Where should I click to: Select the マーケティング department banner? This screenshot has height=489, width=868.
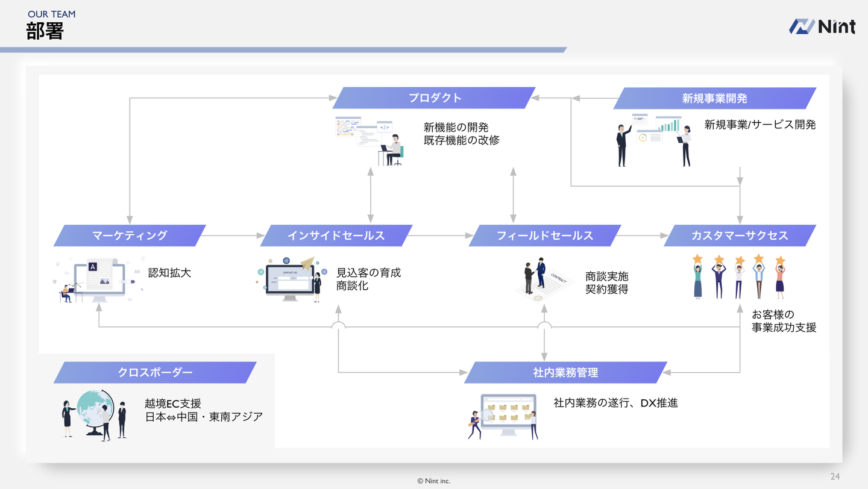pyautogui.click(x=130, y=235)
